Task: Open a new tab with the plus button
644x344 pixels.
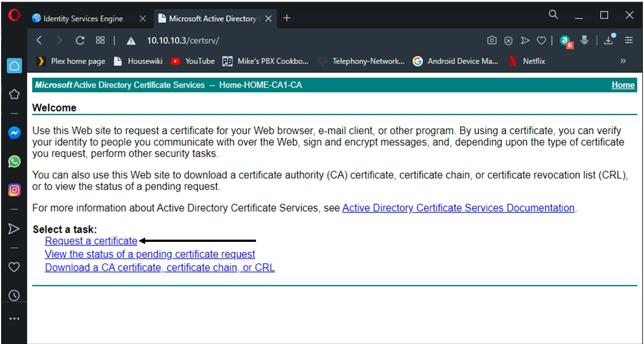Action: (286, 18)
